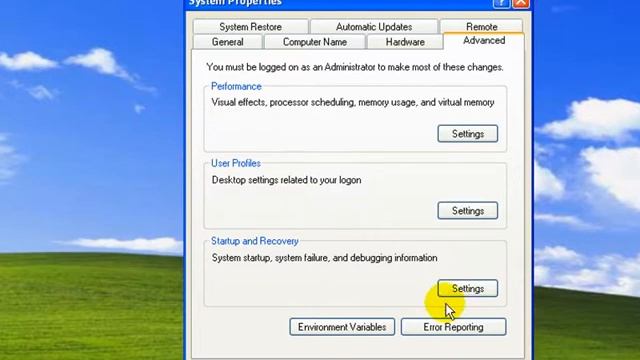Open Performance Settings button

click(468, 134)
